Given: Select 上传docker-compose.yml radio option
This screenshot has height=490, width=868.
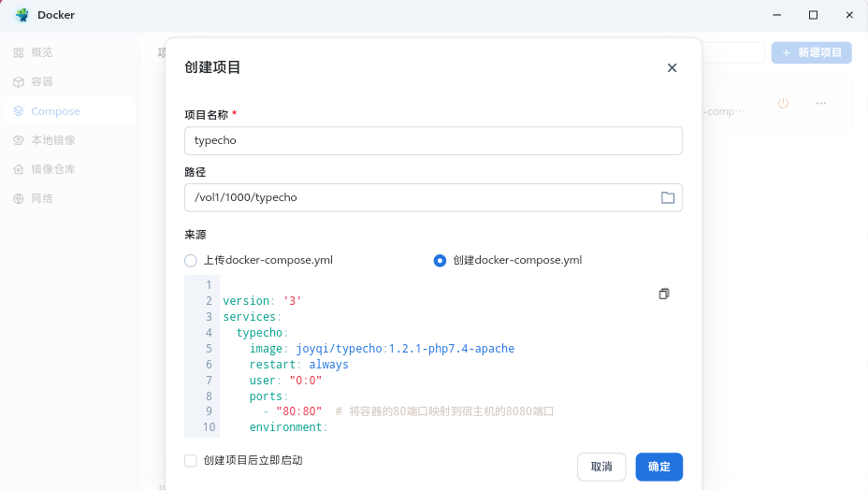Looking at the screenshot, I should coord(191,260).
